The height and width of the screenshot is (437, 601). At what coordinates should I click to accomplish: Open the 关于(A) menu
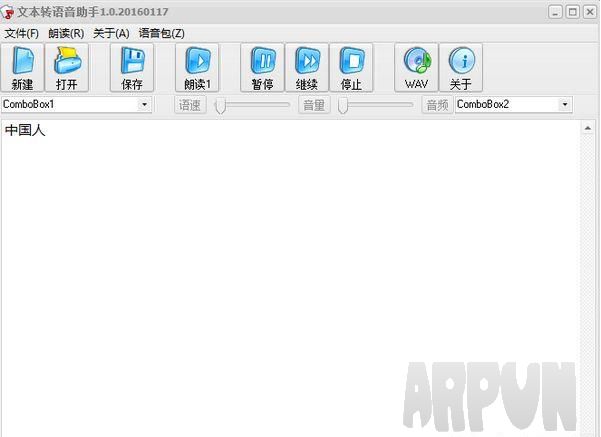111,33
